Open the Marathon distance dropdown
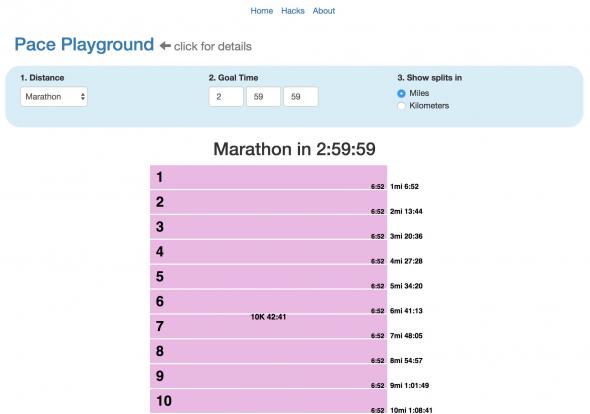 pyautogui.click(x=54, y=97)
